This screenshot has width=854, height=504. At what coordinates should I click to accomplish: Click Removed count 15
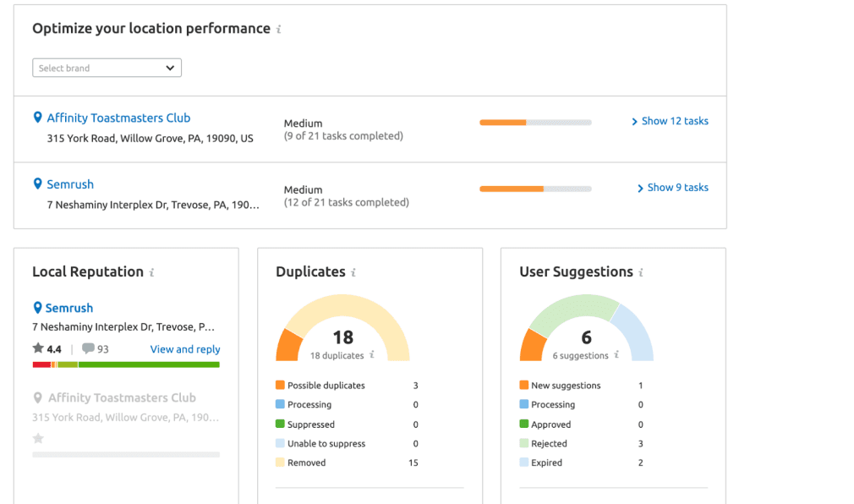click(413, 463)
